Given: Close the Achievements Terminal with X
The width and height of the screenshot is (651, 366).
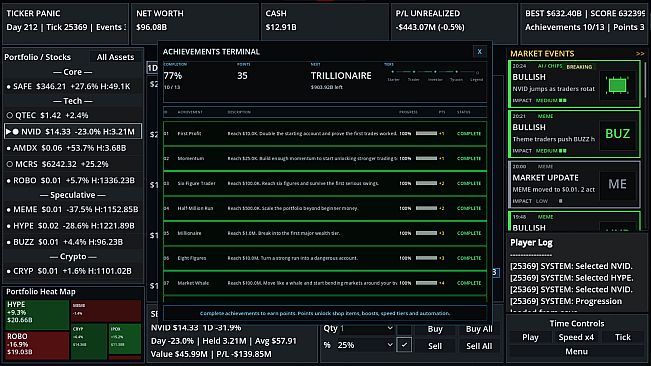Looking at the screenshot, I should [x=480, y=51].
